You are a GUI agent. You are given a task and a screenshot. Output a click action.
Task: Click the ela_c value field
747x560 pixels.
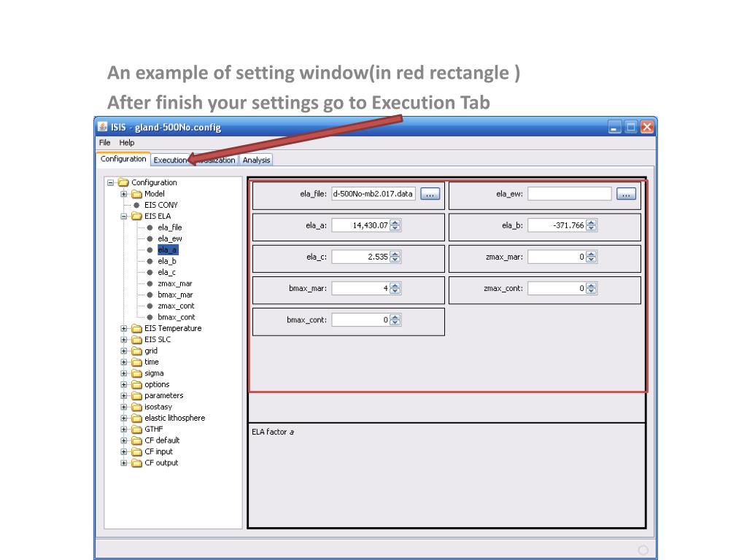[360, 257]
